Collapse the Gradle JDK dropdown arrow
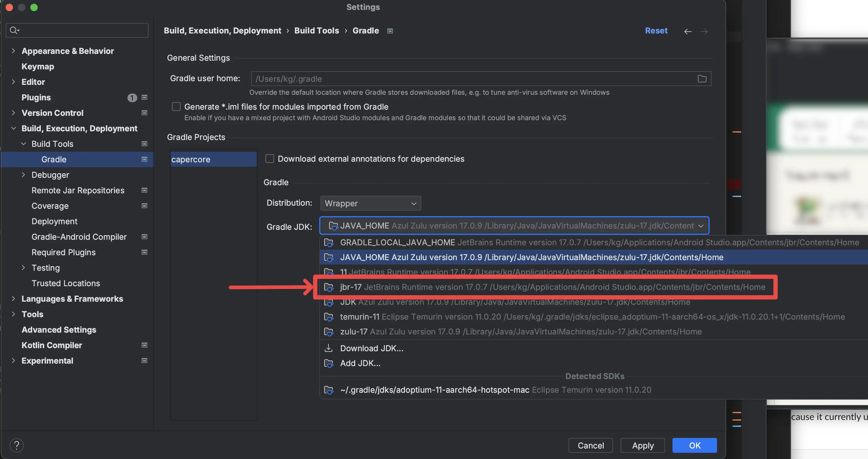 [x=701, y=225]
